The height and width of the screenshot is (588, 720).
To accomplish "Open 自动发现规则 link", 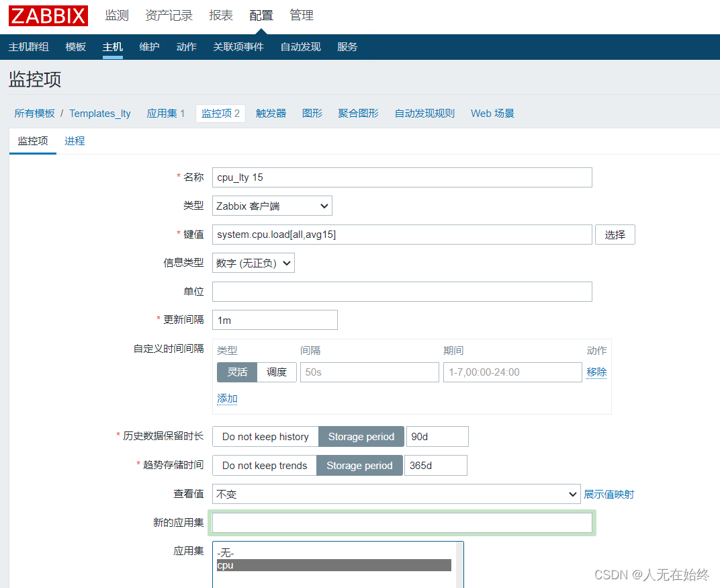I will pos(424,114).
